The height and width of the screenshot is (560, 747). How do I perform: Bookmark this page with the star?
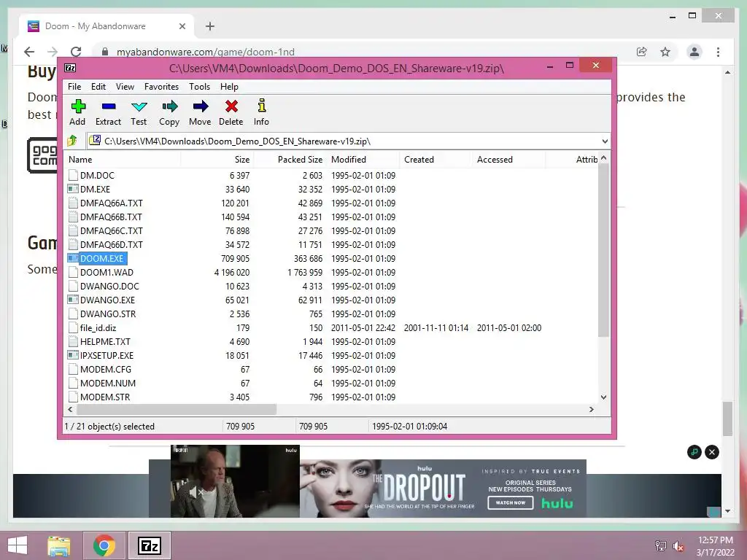click(665, 52)
